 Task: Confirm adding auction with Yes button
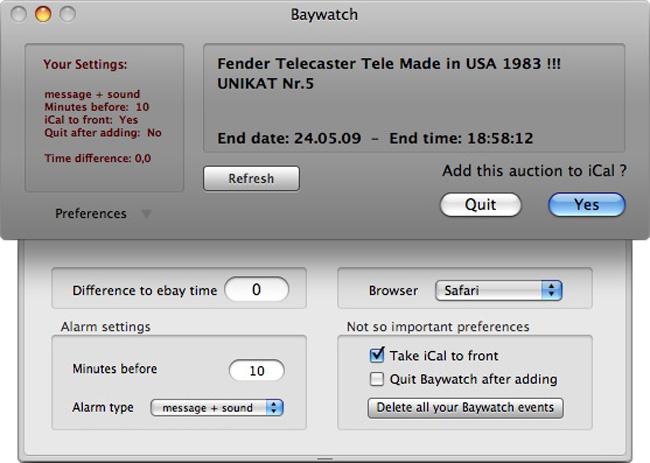(587, 205)
